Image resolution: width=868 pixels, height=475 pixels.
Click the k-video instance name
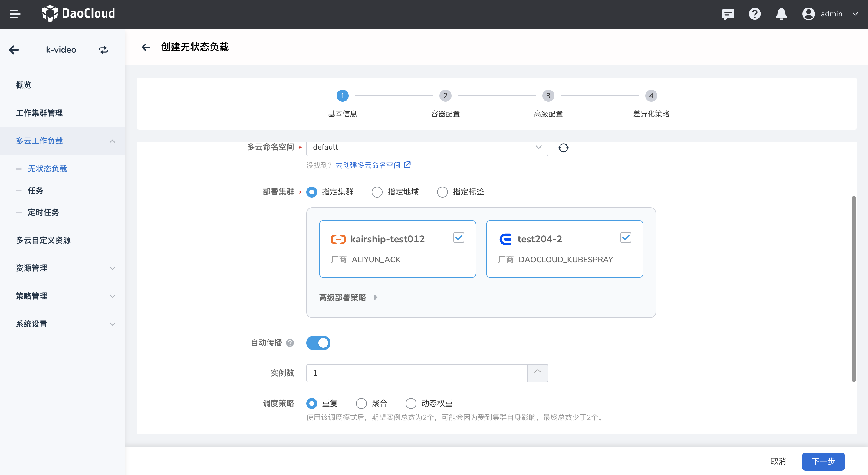61,50
